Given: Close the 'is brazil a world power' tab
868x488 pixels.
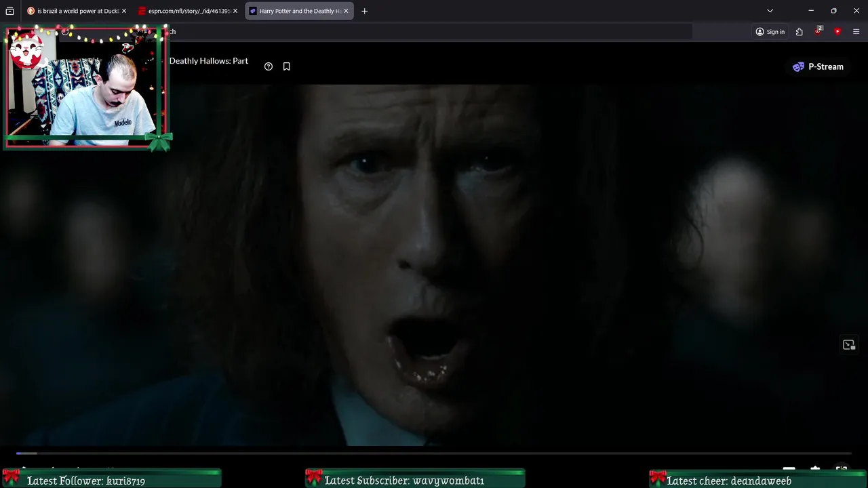Looking at the screenshot, I should click(124, 11).
